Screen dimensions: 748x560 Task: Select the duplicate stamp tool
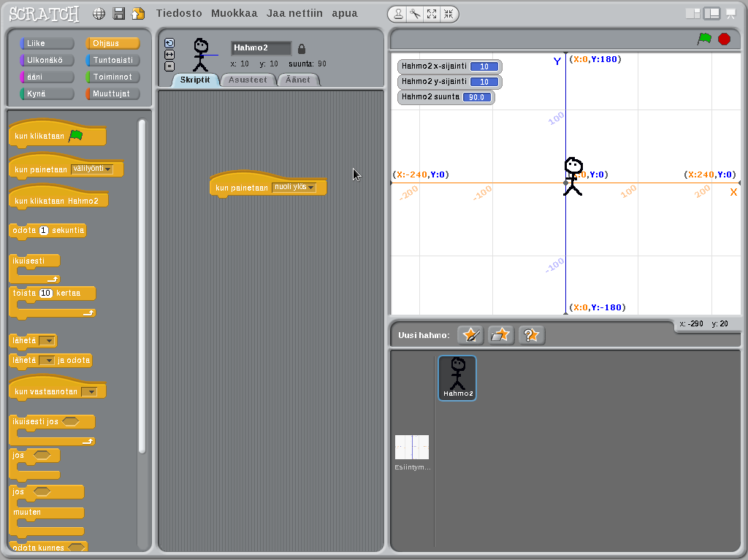point(398,15)
